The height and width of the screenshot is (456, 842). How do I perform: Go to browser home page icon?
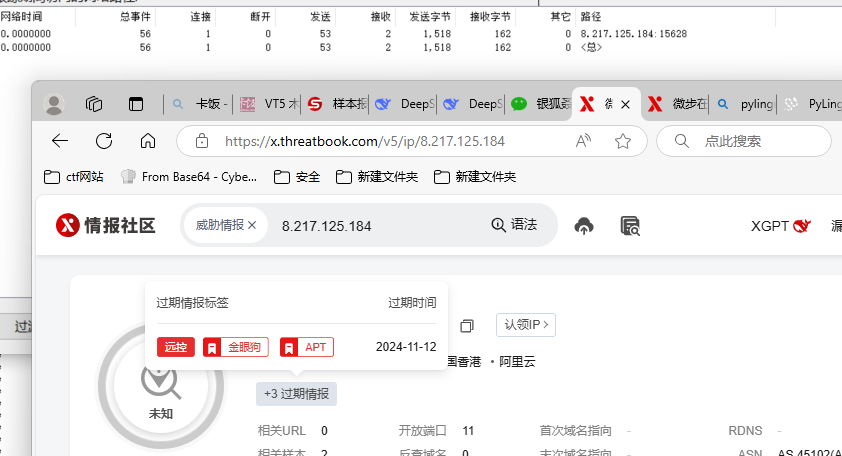coord(148,141)
